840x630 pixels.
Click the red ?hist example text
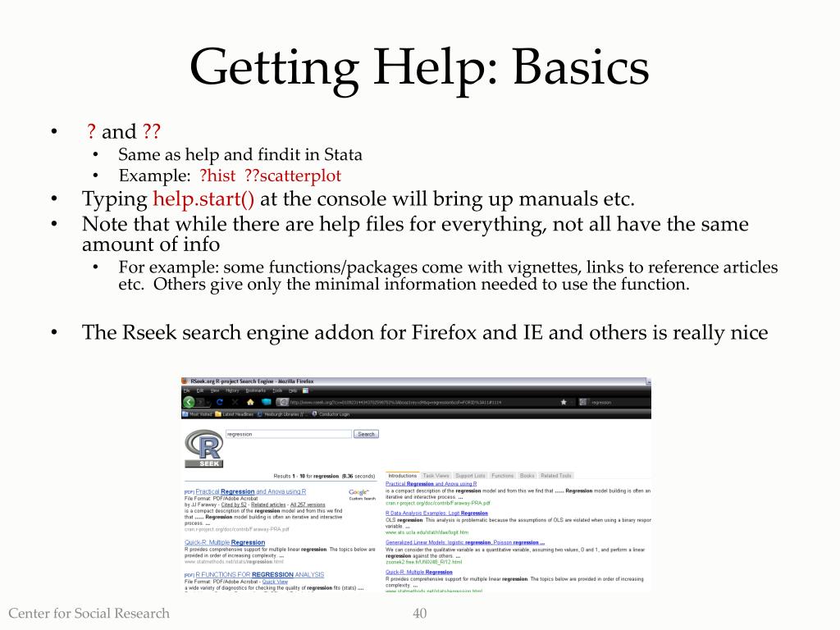(217, 176)
